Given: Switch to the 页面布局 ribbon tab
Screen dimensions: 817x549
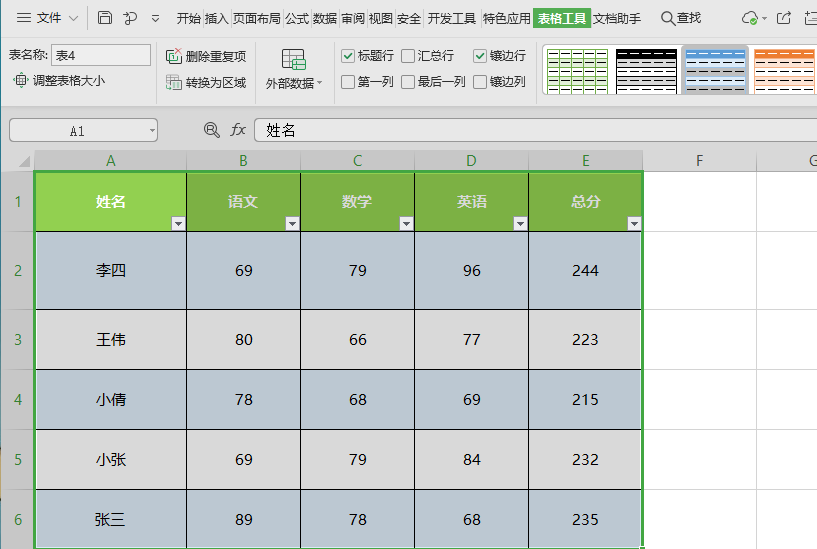Looking at the screenshot, I should pos(256,18).
